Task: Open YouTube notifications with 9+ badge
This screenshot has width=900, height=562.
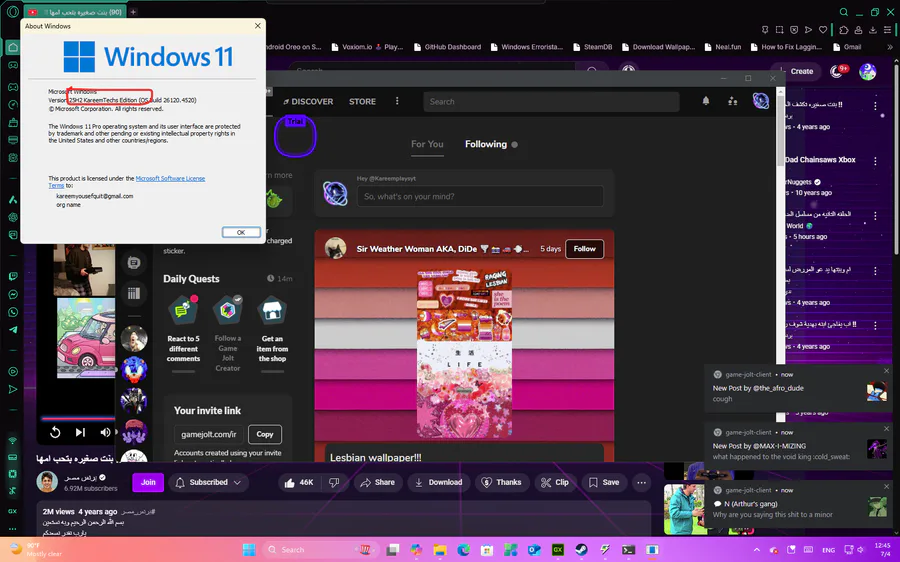Action: coord(839,71)
